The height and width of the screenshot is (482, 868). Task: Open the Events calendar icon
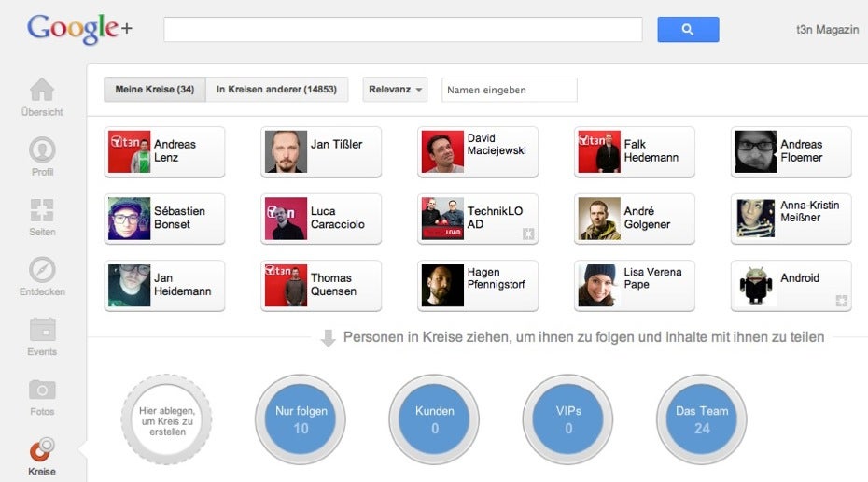[42, 330]
